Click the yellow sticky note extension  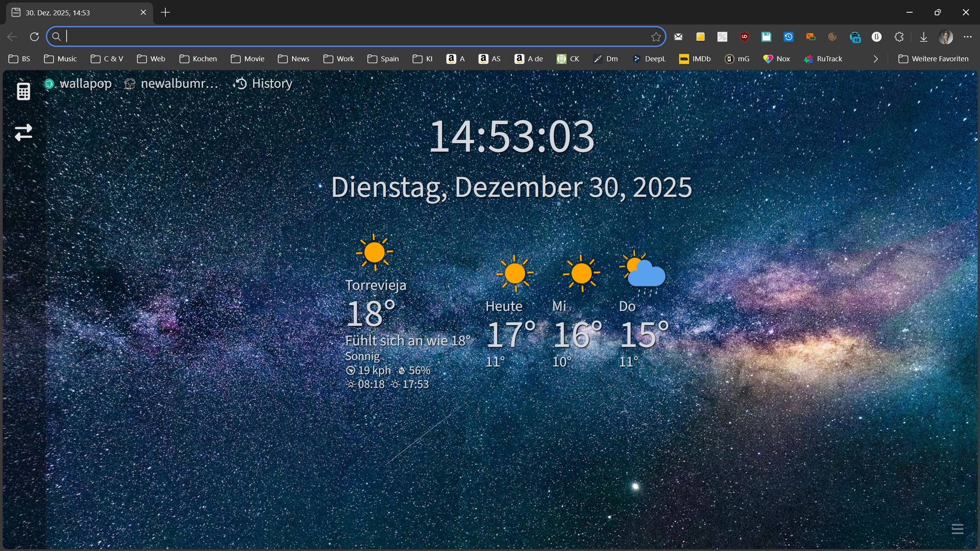pos(700,37)
